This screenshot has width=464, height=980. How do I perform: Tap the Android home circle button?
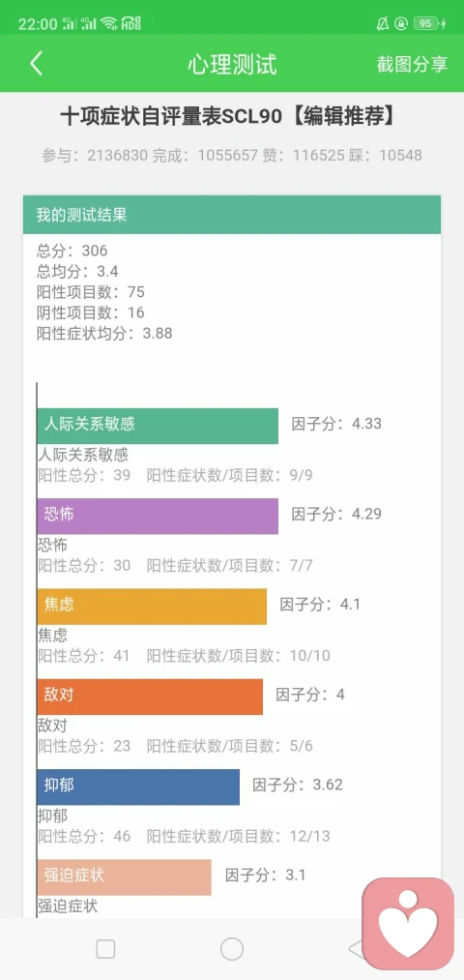[232, 949]
